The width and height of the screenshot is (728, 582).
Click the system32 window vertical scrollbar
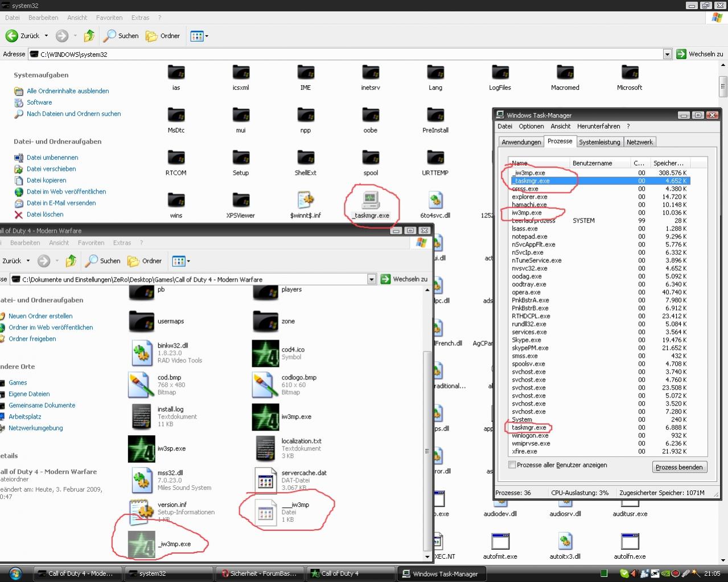[x=723, y=312]
